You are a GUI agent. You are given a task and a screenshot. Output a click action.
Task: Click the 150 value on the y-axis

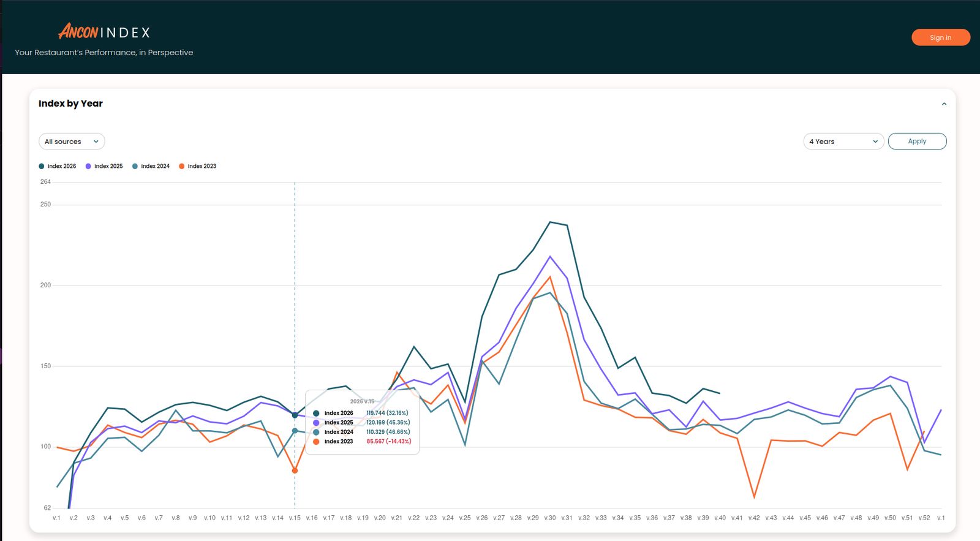pos(45,366)
